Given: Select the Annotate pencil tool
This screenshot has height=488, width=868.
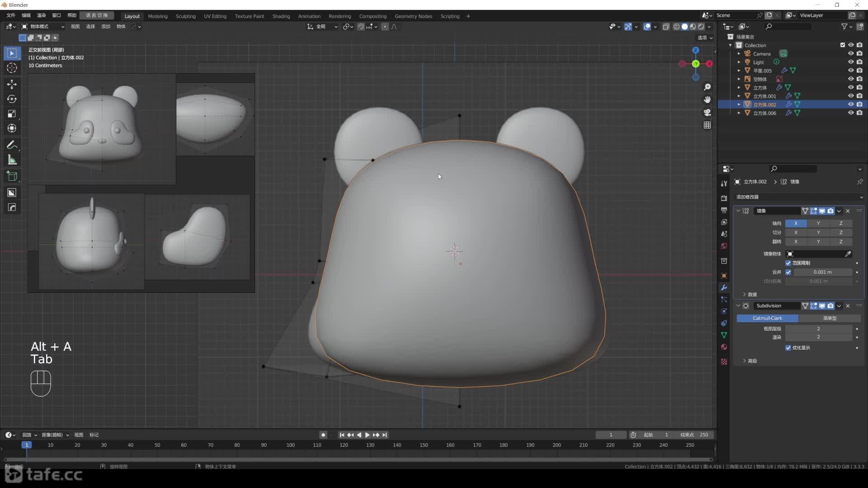Looking at the screenshot, I should 12,145.
